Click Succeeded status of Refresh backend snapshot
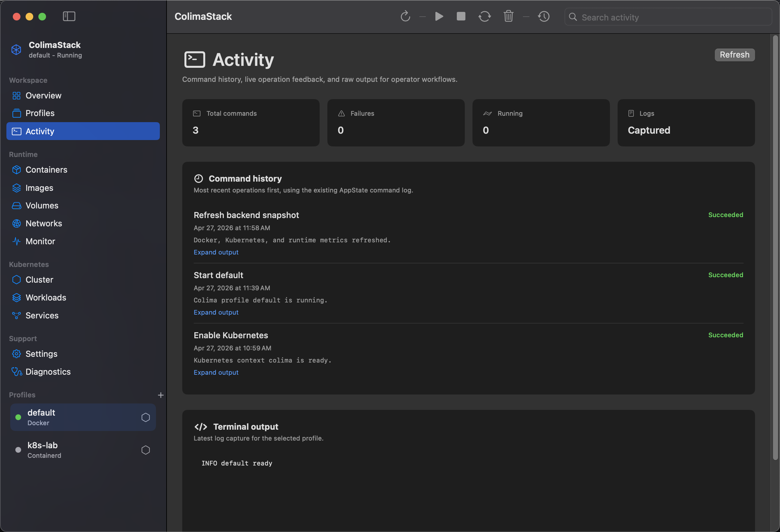This screenshot has height=532, width=780. coord(726,215)
